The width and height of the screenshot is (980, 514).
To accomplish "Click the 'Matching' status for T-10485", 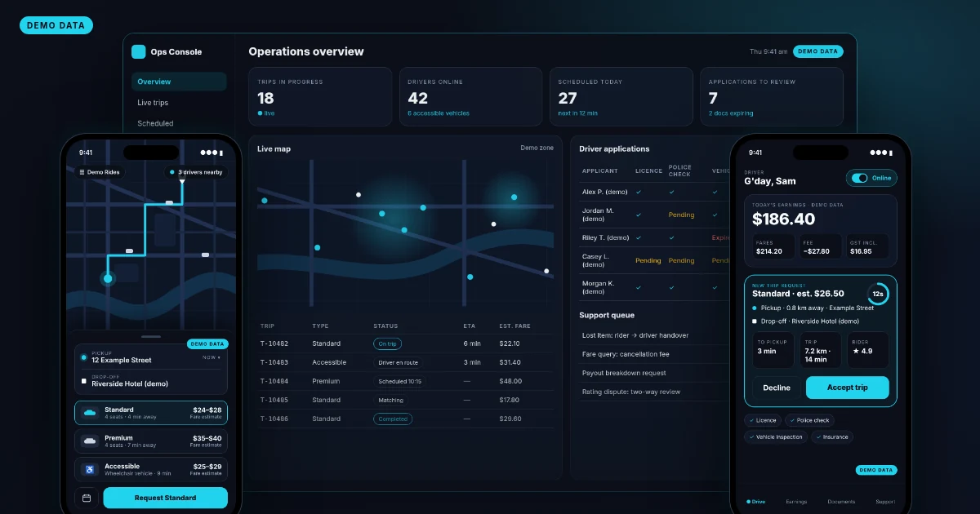I will (x=390, y=400).
